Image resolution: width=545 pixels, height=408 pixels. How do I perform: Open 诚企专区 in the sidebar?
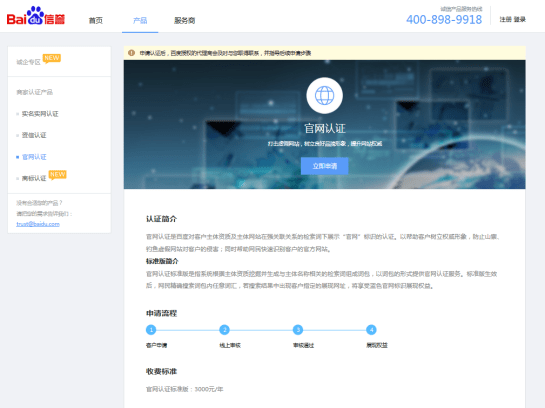click(29, 62)
